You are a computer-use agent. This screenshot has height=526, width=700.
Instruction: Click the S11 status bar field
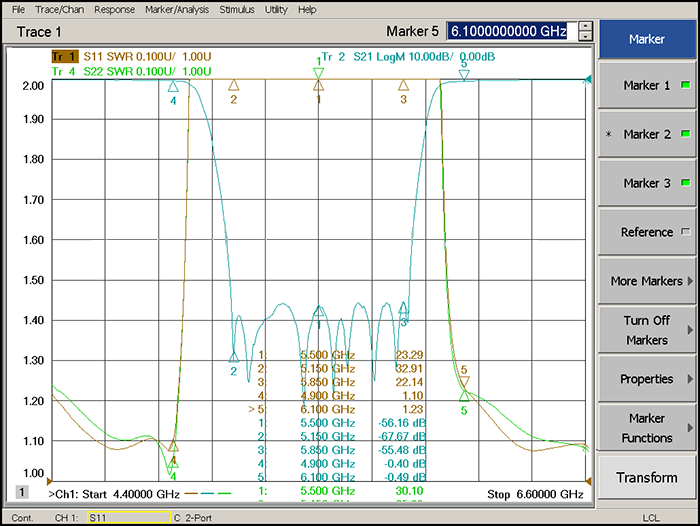(x=129, y=518)
